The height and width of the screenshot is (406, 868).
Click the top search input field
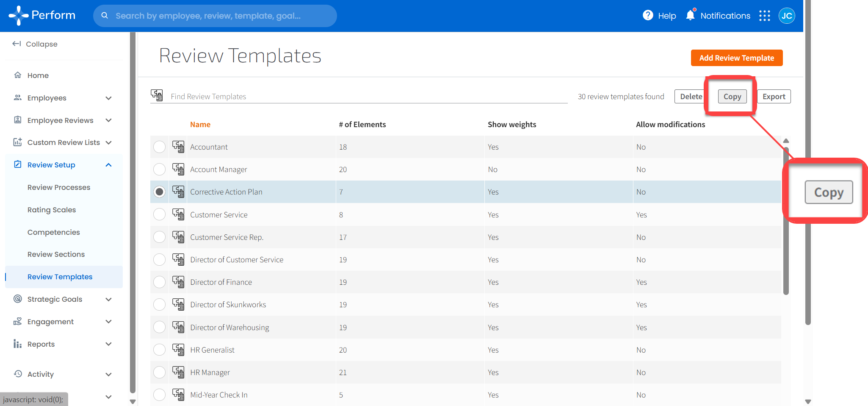pos(215,16)
